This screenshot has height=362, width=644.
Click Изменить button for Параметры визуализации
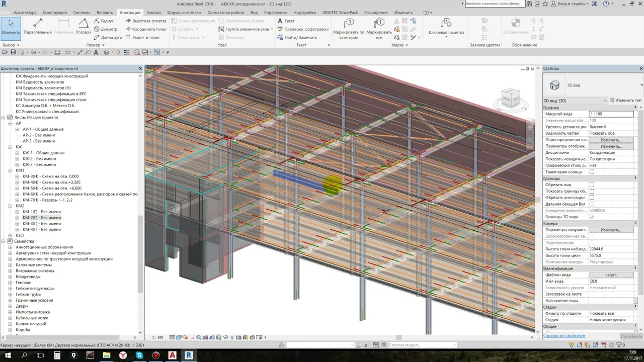(x=611, y=230)
